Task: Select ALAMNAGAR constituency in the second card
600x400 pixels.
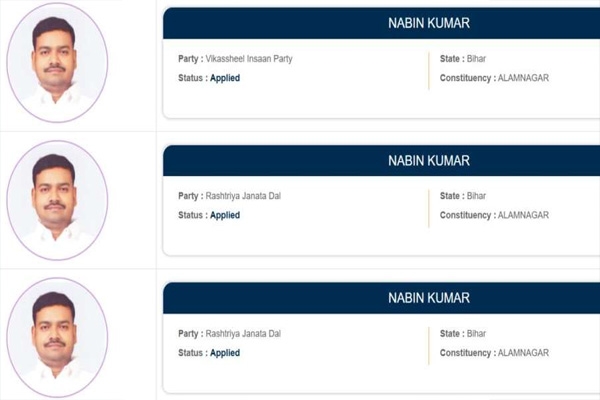Action: coord(522,215)
